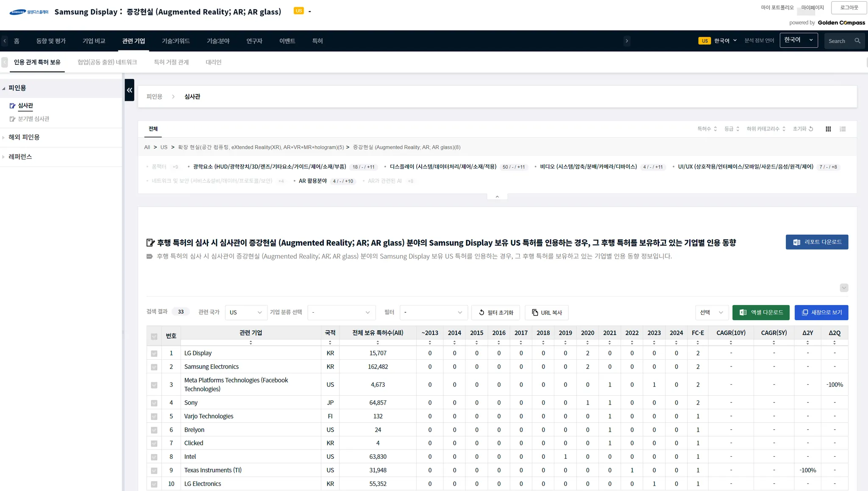
Task: Open 기업 분류 선택 dropdown
Action: click(x=341, y=312)
